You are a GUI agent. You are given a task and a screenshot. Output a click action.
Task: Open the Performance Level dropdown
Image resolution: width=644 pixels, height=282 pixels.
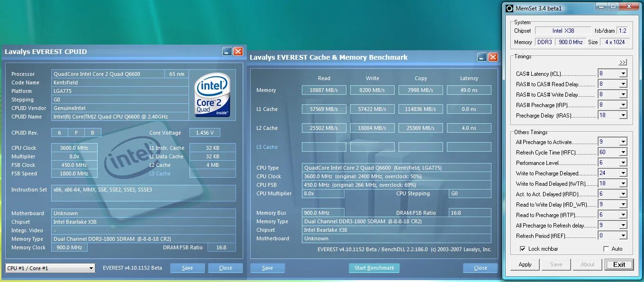[x=623, y=163]
